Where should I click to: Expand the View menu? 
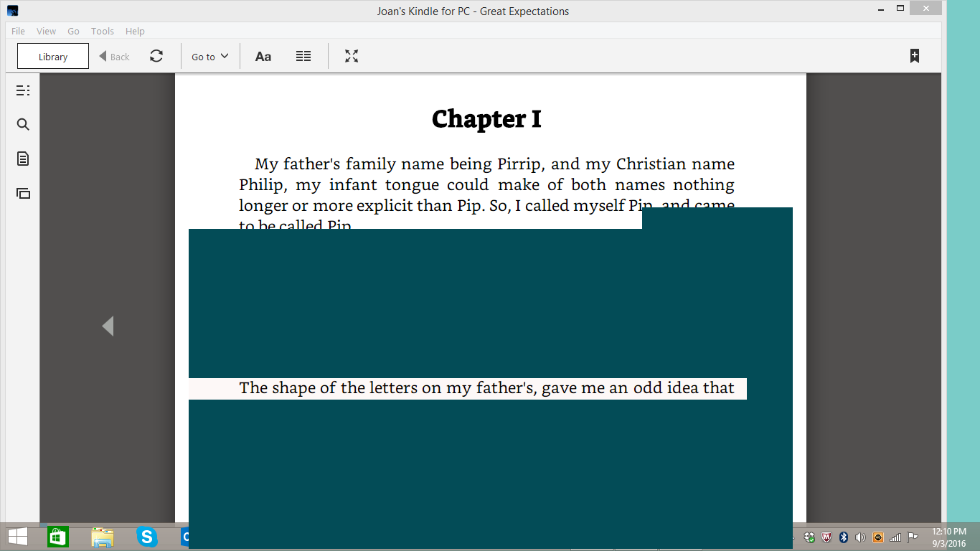[x=46, y=31]
